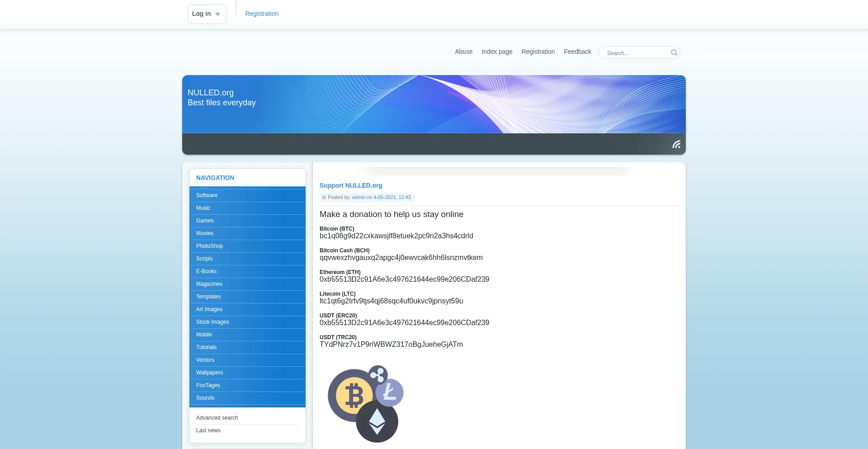Open the Art Images category

[x=247, y=309]
